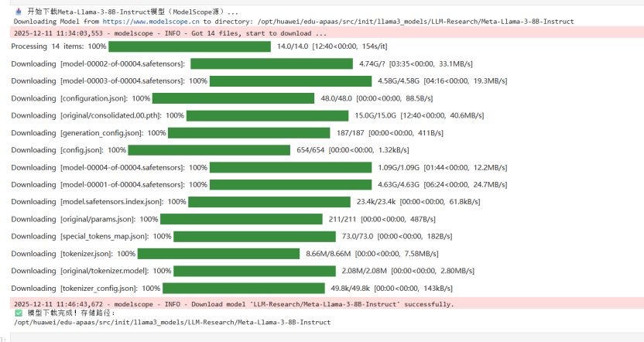Screen dimensions: 644x342
Task: Click the special_tokens_map.json progress bar
Action: pos(255,237)
